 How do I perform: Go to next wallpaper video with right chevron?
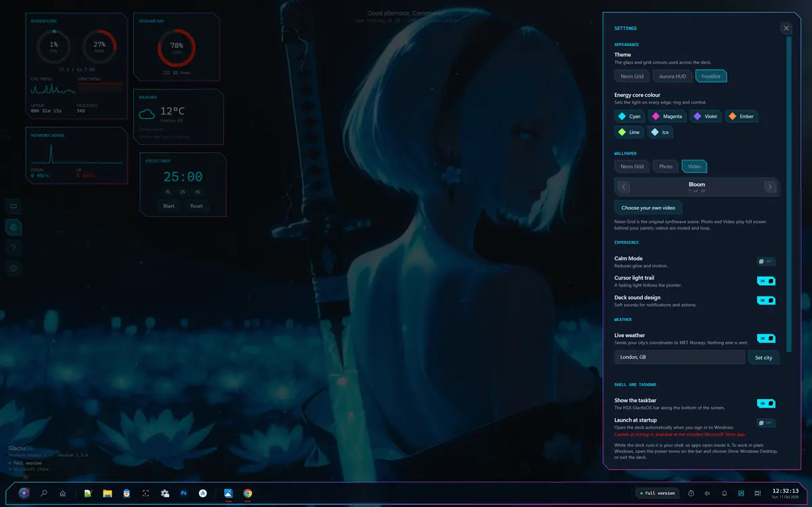(769, 187)
